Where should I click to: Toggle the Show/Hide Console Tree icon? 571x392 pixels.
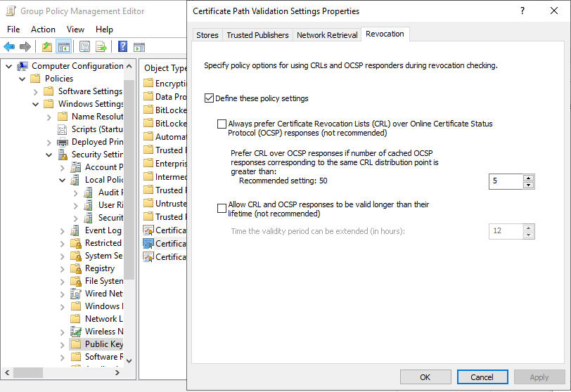[x=63, y=47]
